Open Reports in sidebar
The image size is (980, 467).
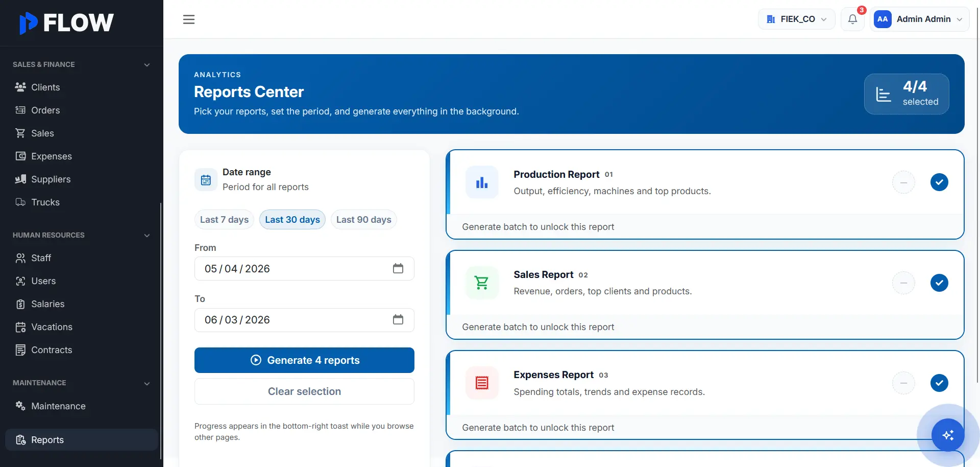click(x=81, y=440)
